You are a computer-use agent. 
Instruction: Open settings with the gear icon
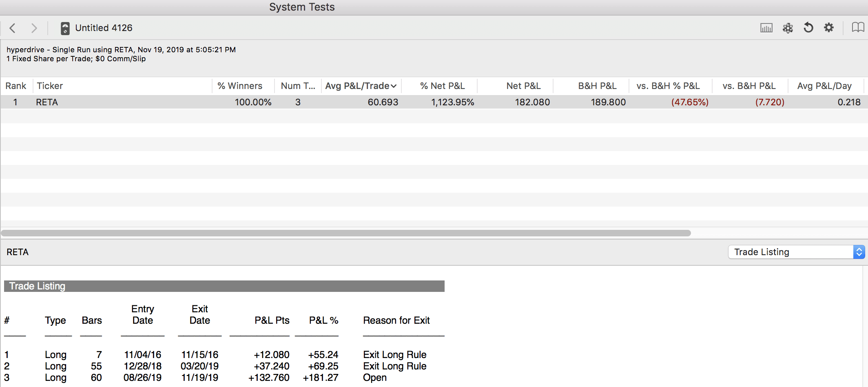pyautogui.click(x=828, y=28)
